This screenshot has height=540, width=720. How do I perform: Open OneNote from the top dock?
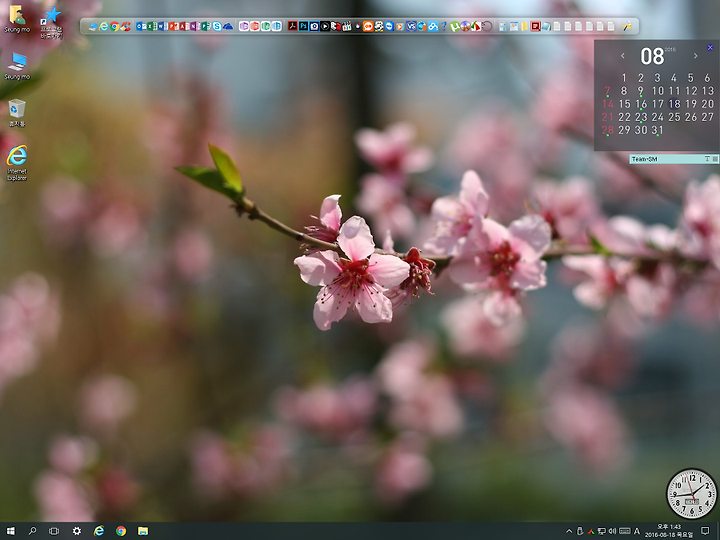(x=195, y=27)
